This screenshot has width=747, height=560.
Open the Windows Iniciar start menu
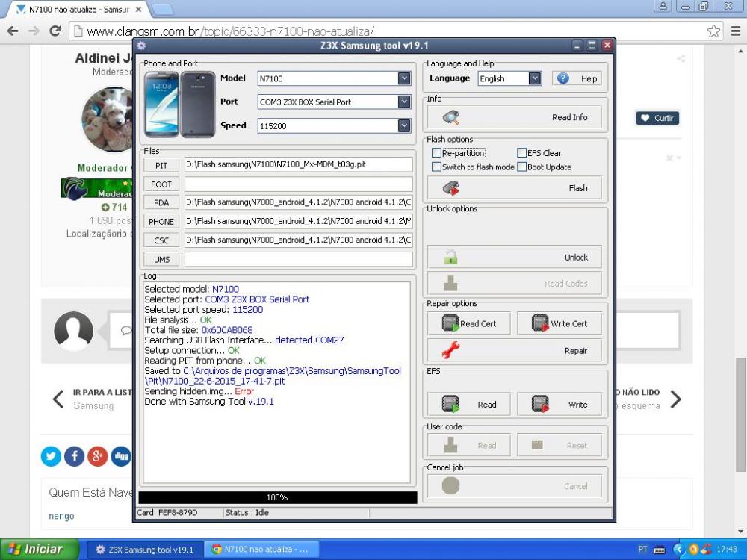tap(40, 550)
